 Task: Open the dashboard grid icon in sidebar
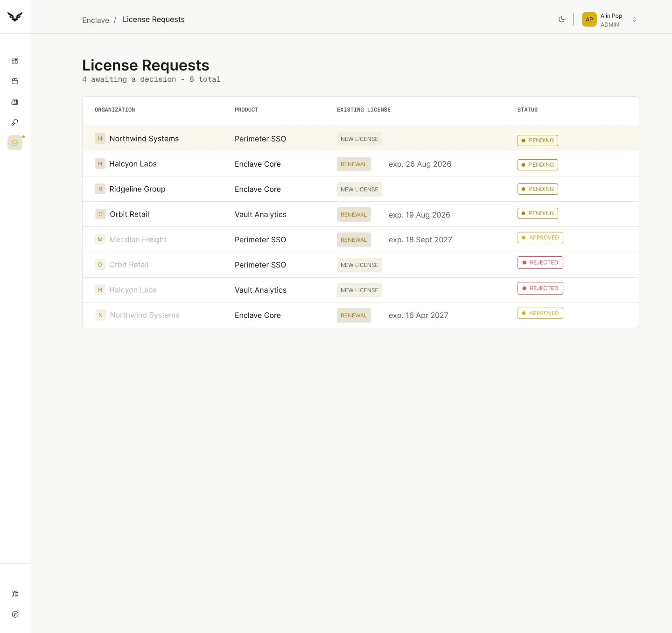coord(15,61)
